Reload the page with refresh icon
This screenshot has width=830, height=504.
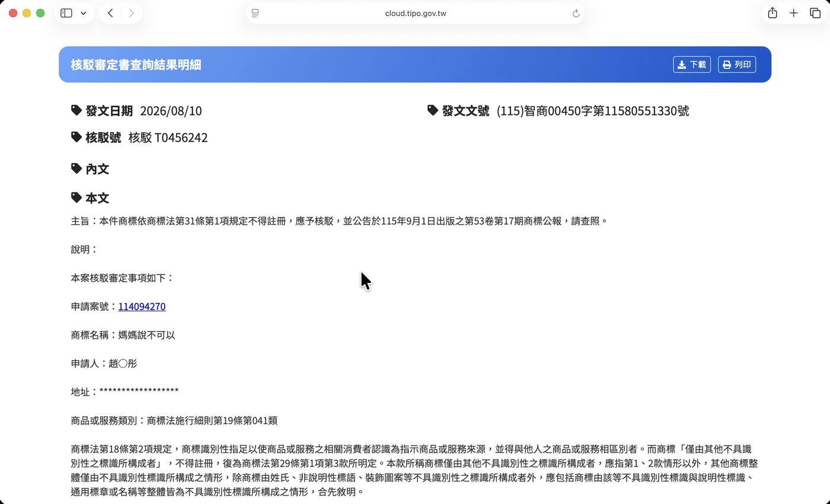click(x=576, y=14)
